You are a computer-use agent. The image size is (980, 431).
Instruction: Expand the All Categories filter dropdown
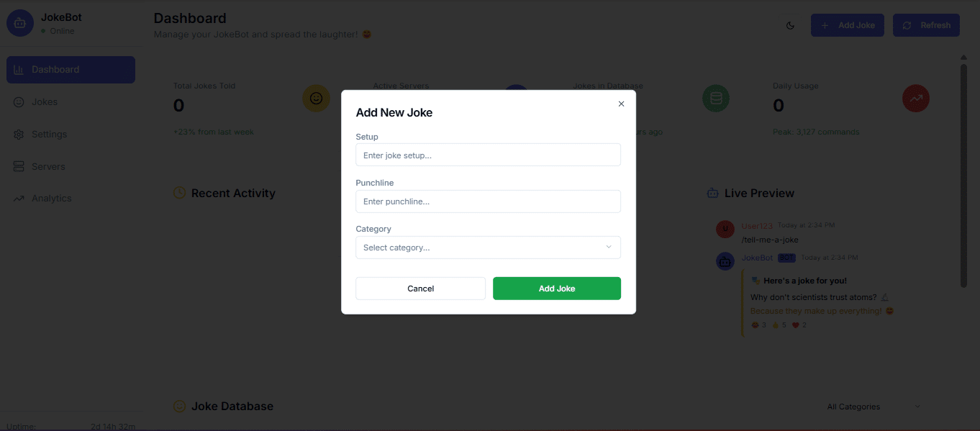point(874,407)
